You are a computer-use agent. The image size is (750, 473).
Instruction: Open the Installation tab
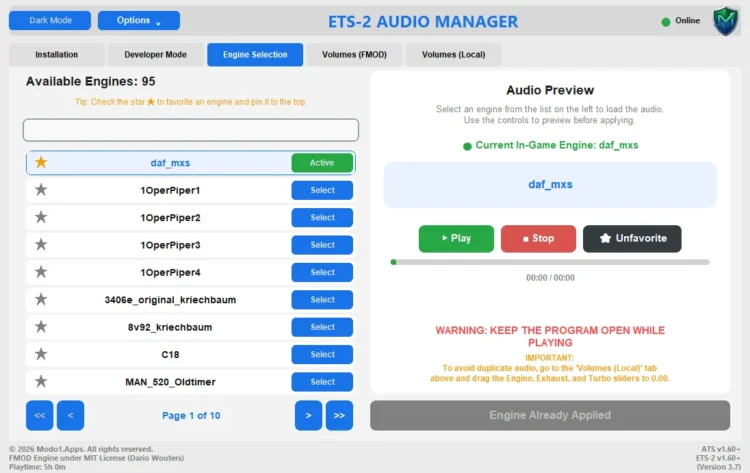(x=56, y=55)
